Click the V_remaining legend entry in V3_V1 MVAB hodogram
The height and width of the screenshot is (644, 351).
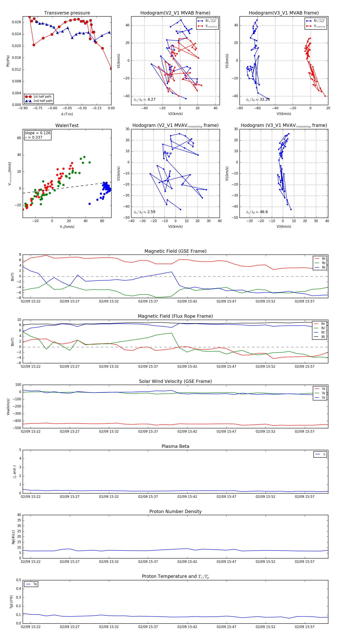[316, 26]
